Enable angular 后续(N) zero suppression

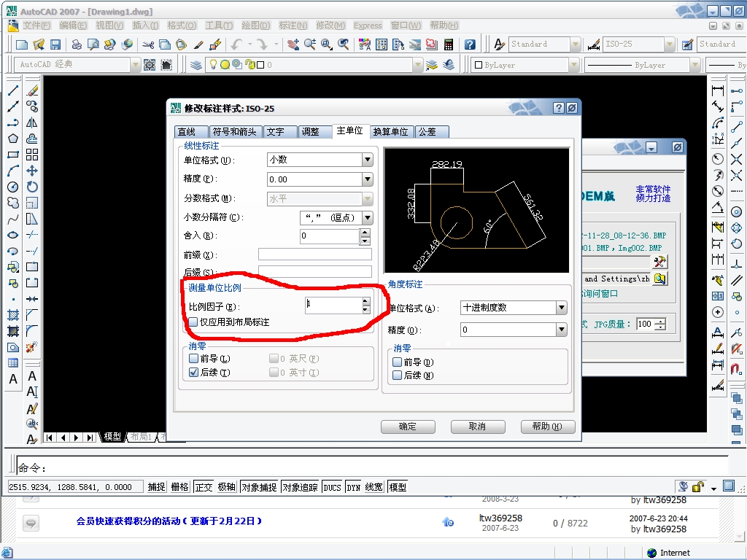point(397,376)
